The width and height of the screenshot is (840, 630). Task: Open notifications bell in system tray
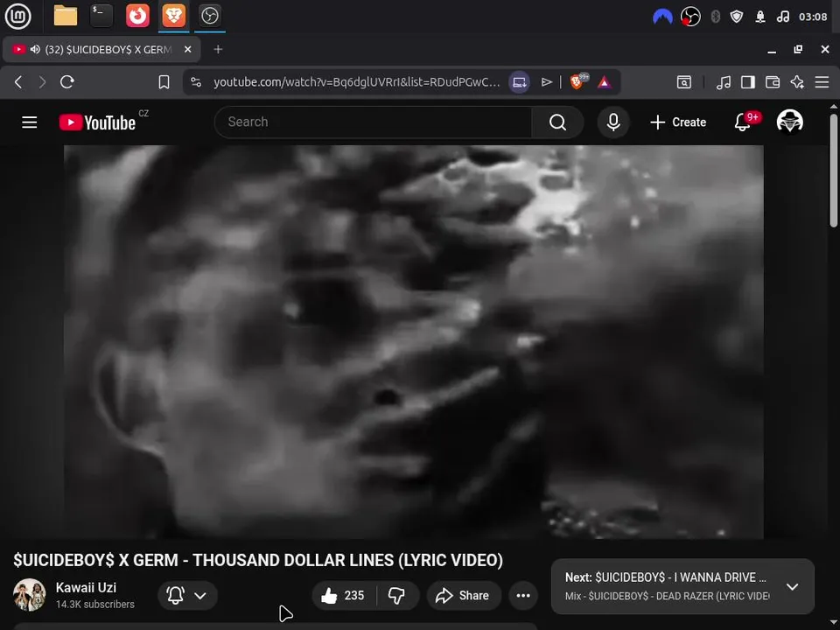point(760,17)
